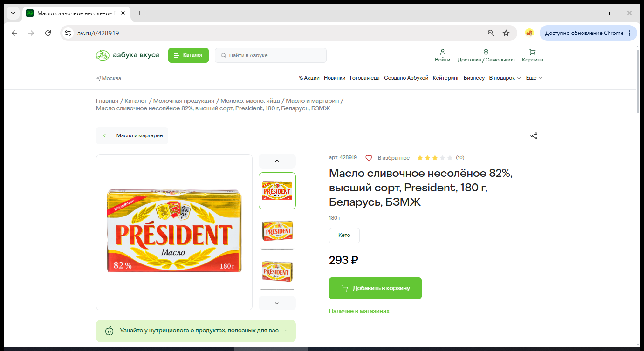This screenshot has height=351, width=644.
Task: Open the Наличие в магазинах link
Action: pyautogui.click(x=359, y=311)
